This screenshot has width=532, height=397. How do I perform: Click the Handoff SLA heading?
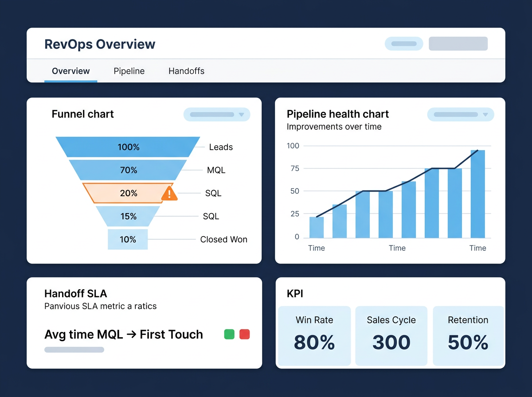tap(76, 293)
